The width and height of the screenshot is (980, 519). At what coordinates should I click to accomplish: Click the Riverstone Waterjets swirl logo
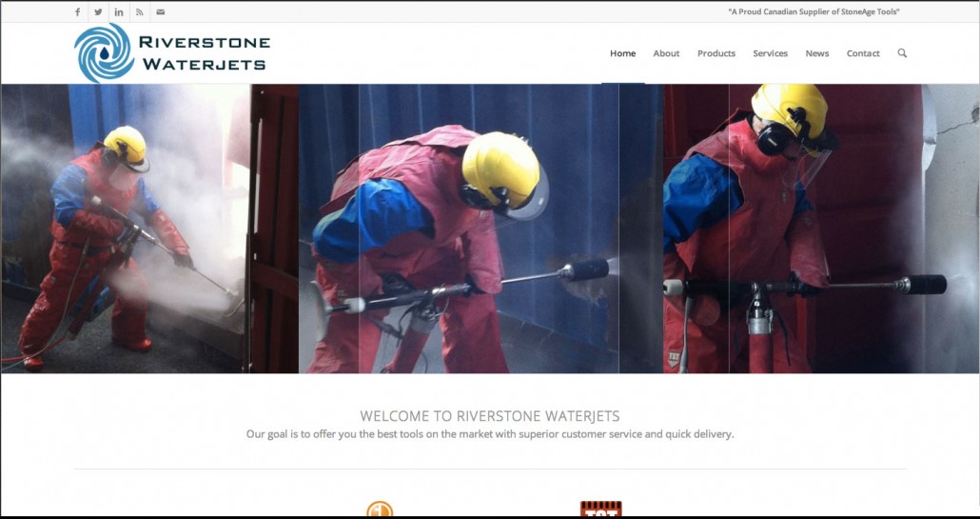coord(104,53)
